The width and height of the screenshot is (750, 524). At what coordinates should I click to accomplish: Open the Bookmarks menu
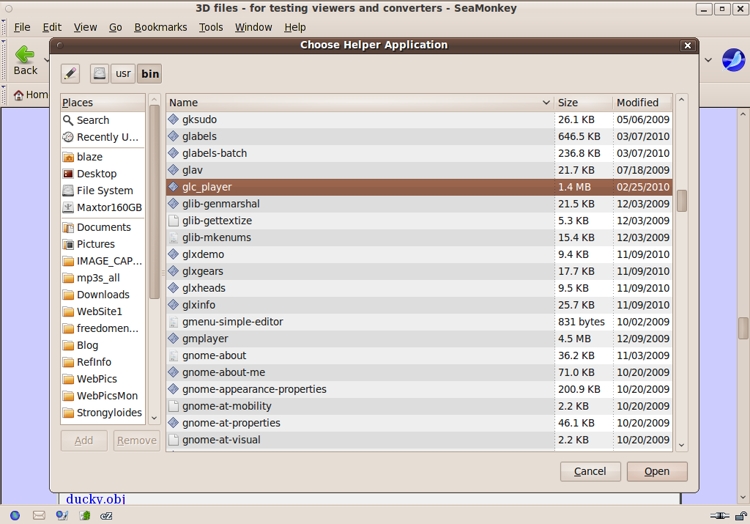pos(160,27)
